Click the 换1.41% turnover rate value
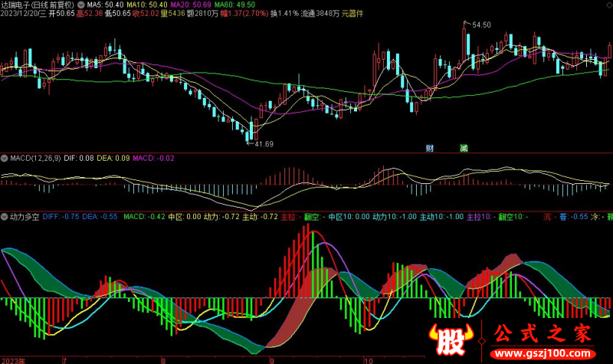The image size is (613, 364). 284,14
